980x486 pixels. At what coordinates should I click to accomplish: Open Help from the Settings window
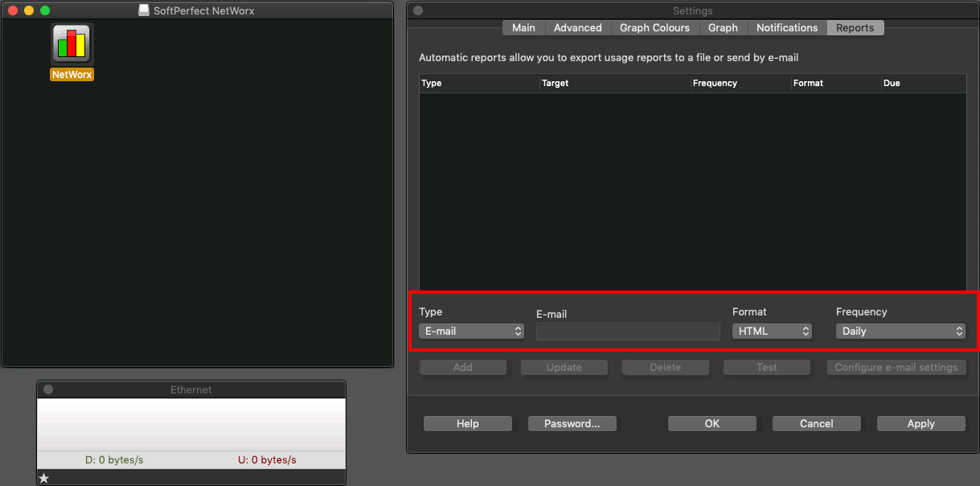click(468, 423)
